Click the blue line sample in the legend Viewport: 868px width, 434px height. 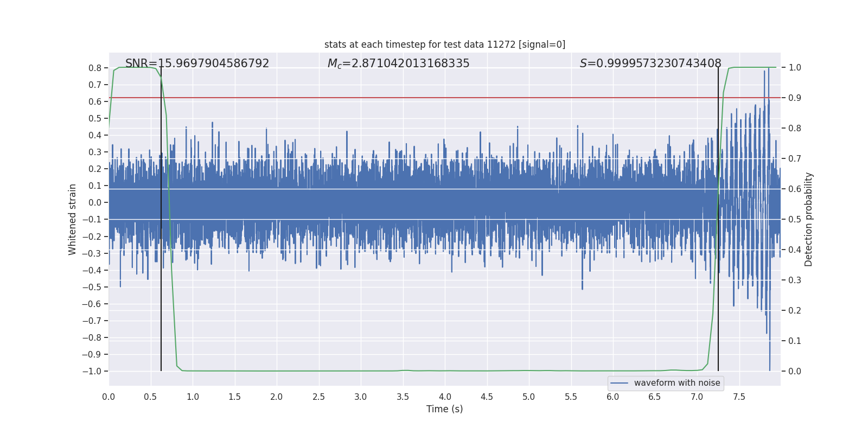619,383
